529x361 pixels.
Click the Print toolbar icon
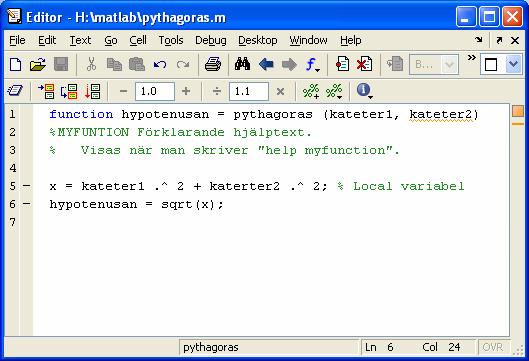point(213,64)
